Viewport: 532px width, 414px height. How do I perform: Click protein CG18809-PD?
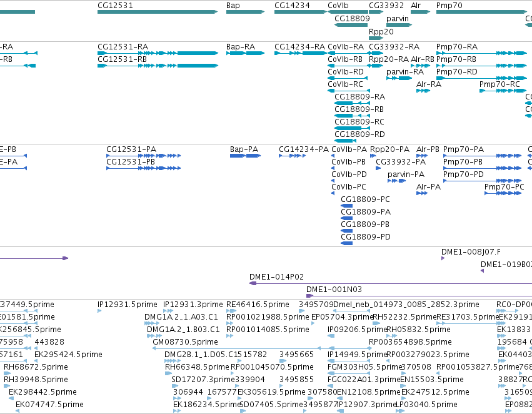(x=366, y=237)
